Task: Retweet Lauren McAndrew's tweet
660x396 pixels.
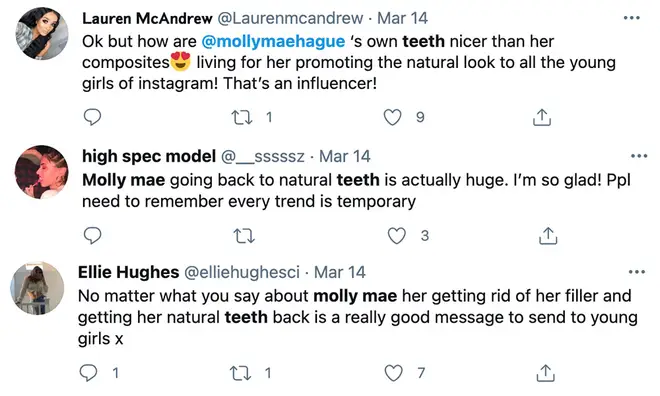Action: point(242,117)
